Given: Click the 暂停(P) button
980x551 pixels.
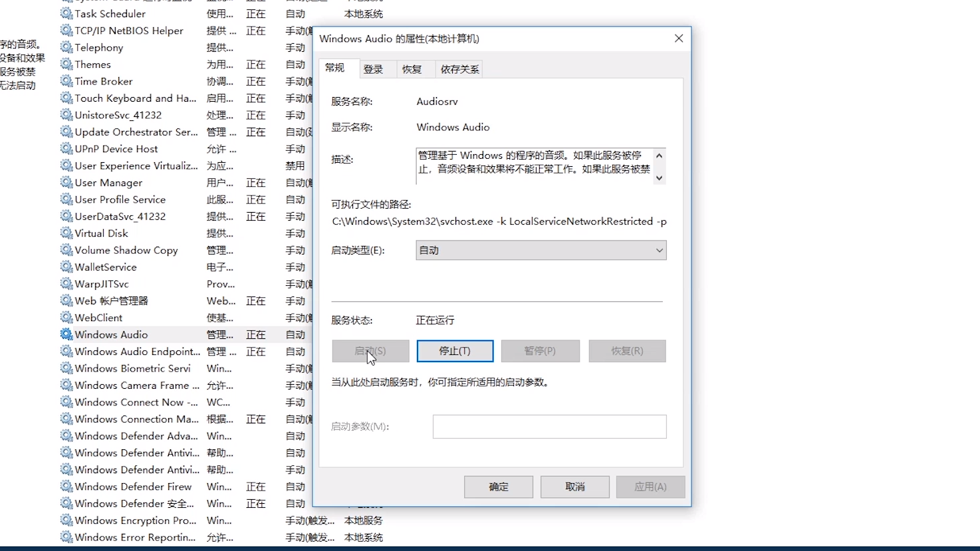Looking at the screenshot, I should tap(540, 351).
